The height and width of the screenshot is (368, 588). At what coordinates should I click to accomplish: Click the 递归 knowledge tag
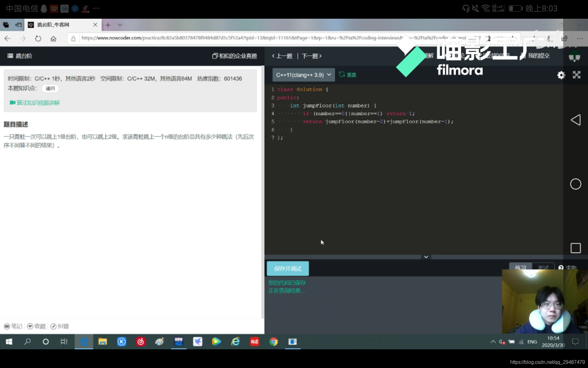(50, 88)
